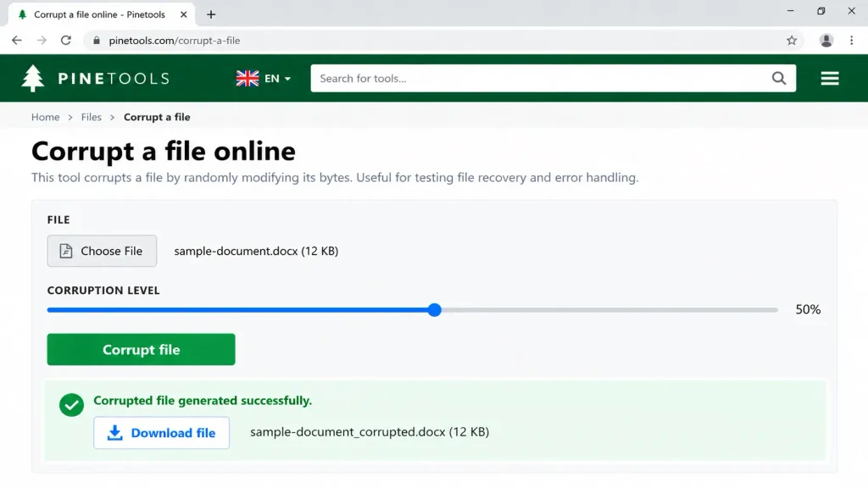This screenshot has width=868, height=488.
Task: Click the search magnifier icon
Action: pos(779,79)
